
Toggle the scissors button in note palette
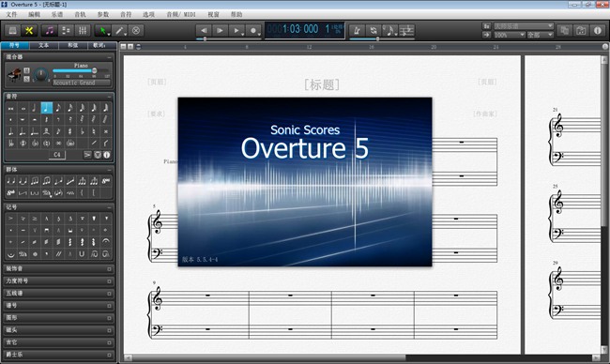click(x=87, y=155)
